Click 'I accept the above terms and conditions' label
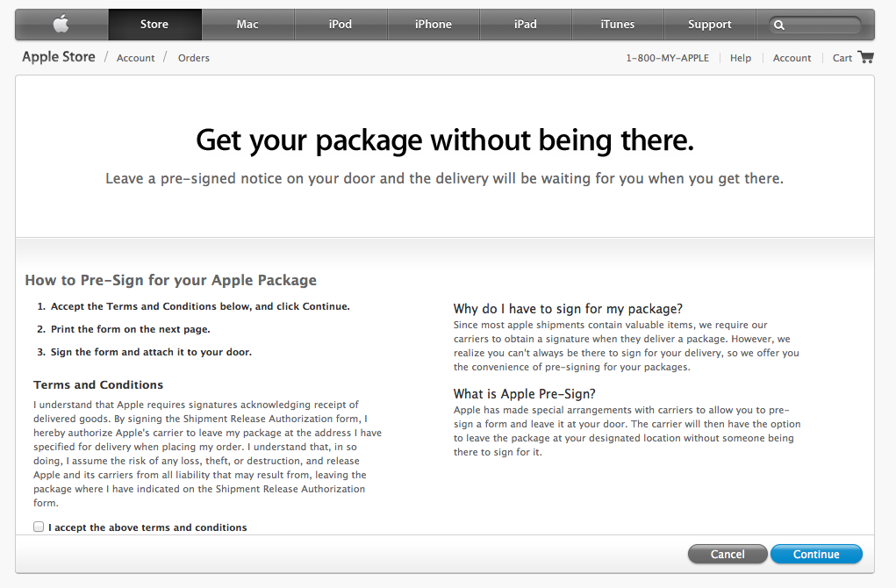The height and width of the screenshot is (588, 896). coord(147,527)
